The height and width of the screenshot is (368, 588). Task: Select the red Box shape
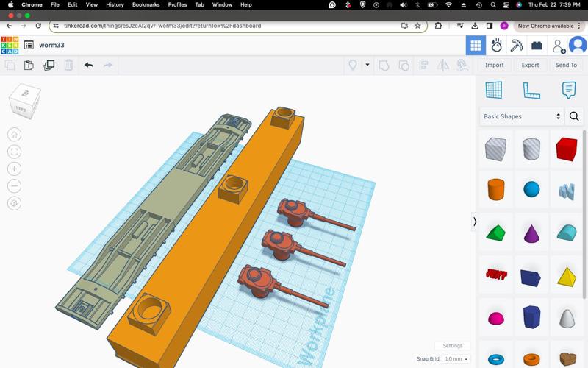(566, 149)
